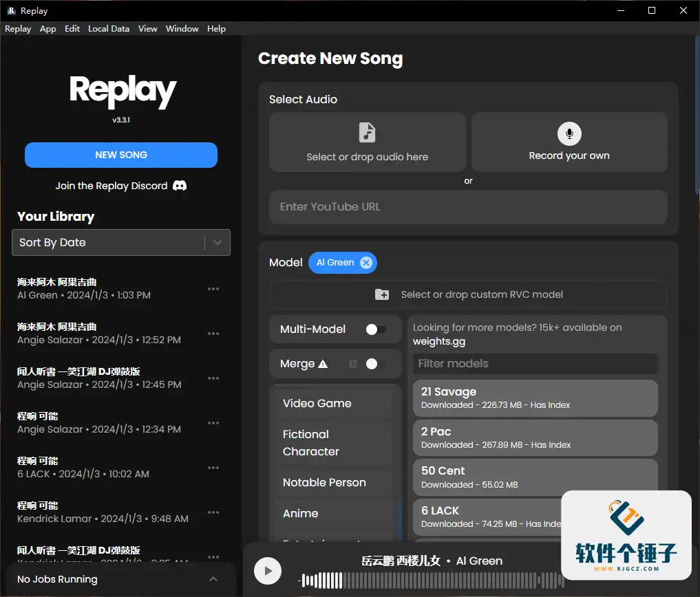
Task: Choose the 50 Cent model
Action: [535, 477]
